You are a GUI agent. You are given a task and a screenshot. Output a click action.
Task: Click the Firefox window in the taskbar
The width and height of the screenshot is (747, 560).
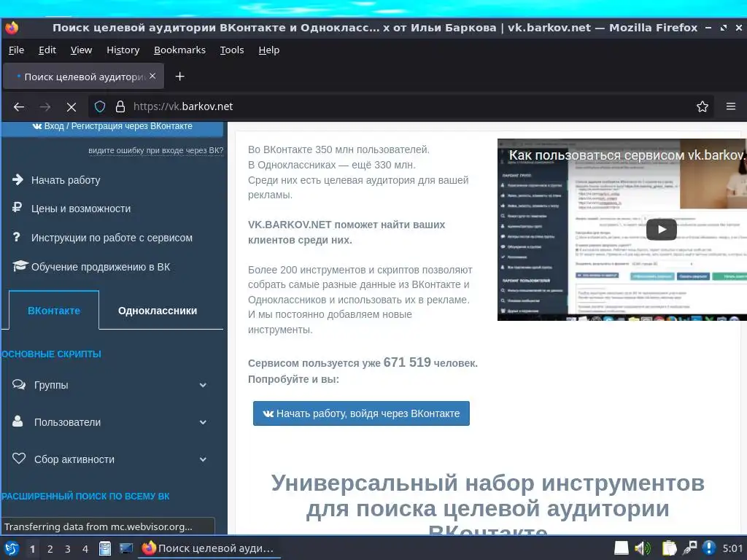[209, 548]
